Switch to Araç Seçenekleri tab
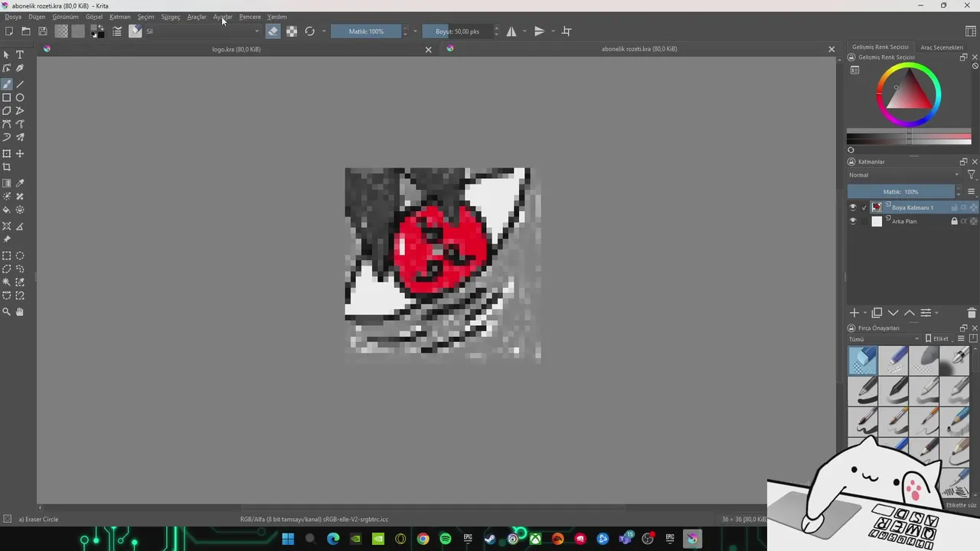The height and width of the screenshot is (551, 980). click(x=942, y=47)
